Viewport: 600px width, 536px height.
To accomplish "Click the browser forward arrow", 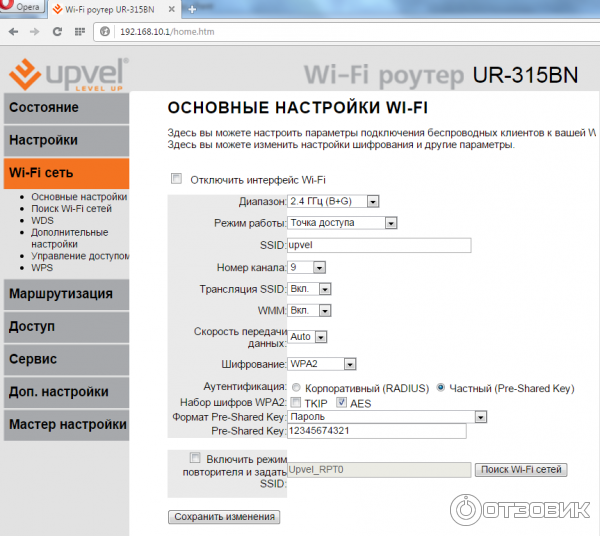I will [32, 32].
